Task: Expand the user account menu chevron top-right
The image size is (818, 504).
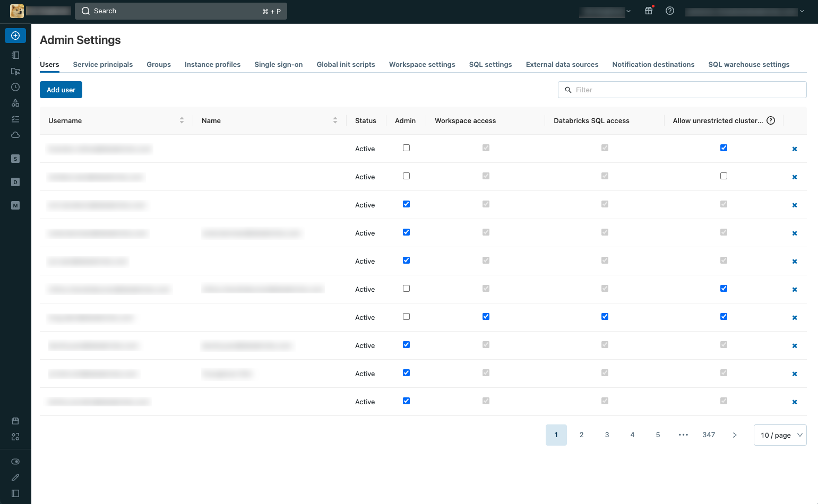Action: [x=802, y=11]
